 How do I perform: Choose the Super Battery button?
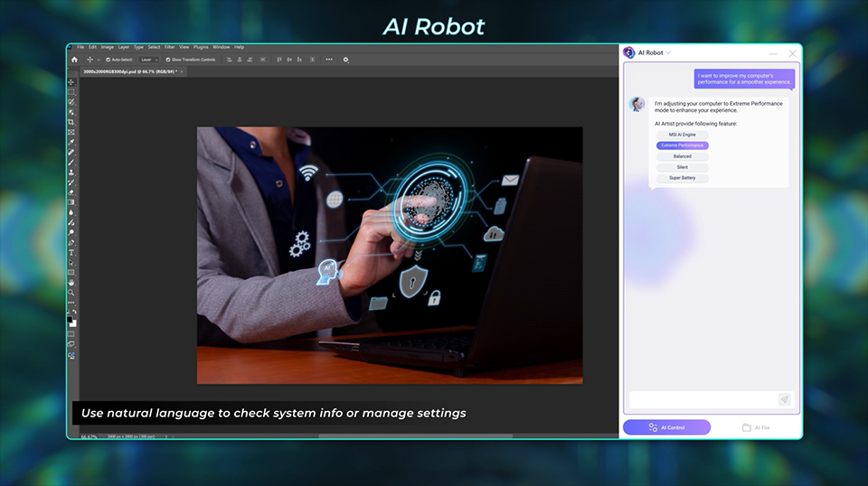(x=682, y=178)
